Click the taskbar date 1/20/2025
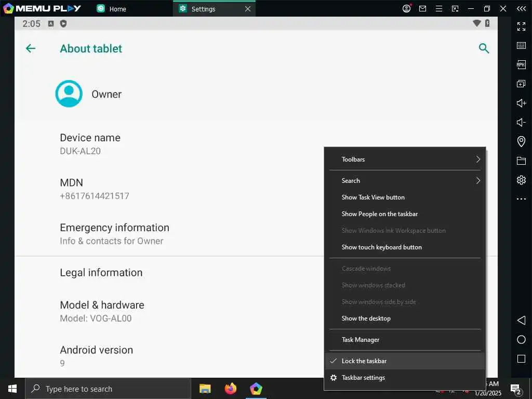This screenshot has width=532, height=399. click(x=488, y=393)
